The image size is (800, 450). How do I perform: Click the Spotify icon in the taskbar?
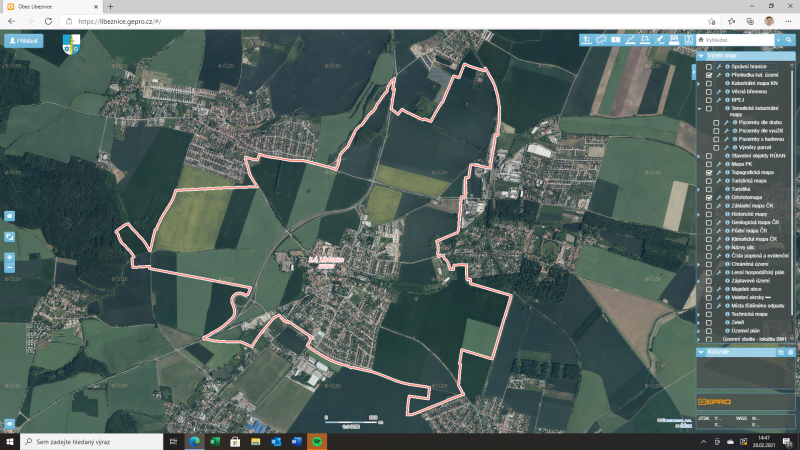(x=317, y=441)
